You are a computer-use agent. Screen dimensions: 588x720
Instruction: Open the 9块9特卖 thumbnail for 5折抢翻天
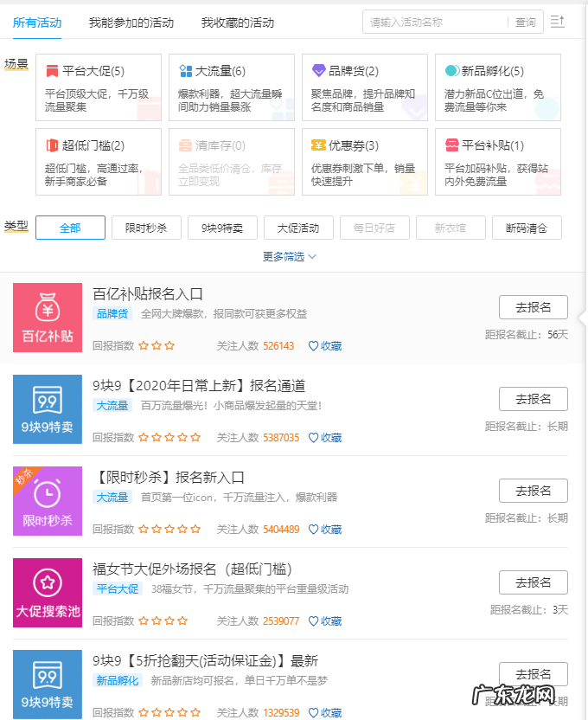point(48,685)
